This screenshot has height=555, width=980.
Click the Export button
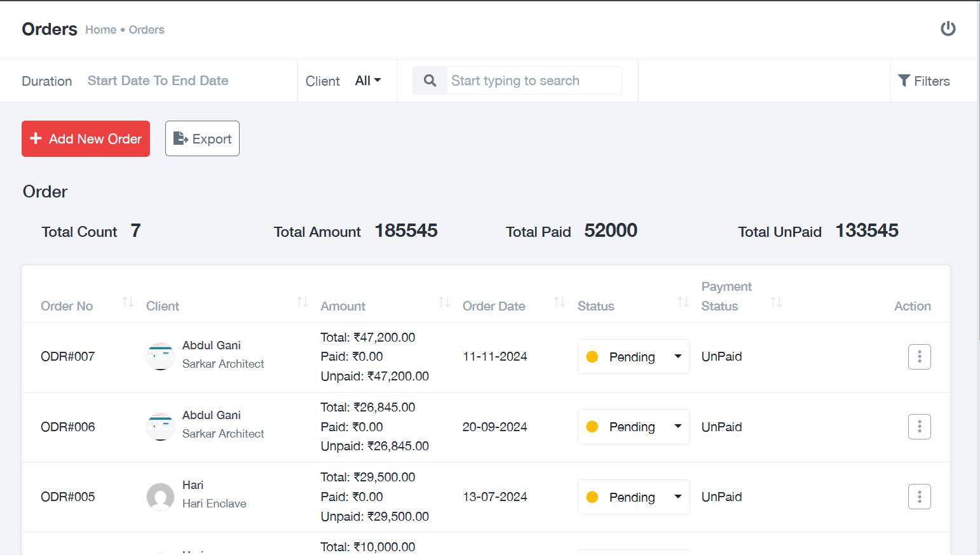click(202, 138)
